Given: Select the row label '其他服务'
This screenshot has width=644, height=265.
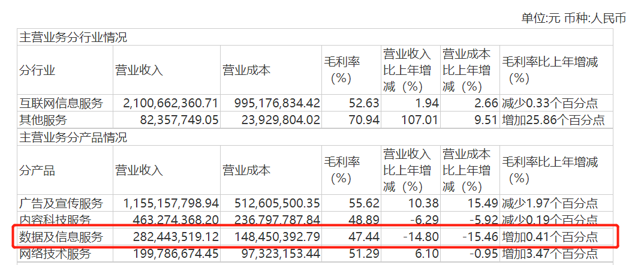Looking at the screenshot, I should point(43,120).
